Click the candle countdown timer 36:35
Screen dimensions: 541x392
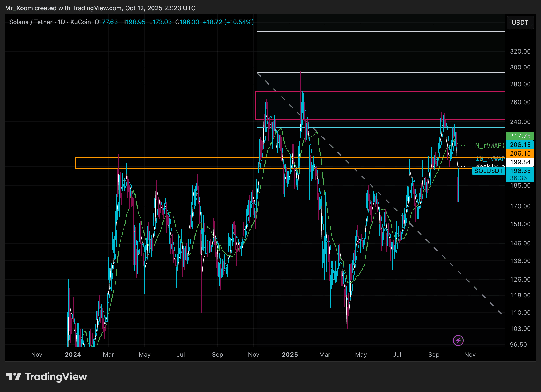coord(518,178)
